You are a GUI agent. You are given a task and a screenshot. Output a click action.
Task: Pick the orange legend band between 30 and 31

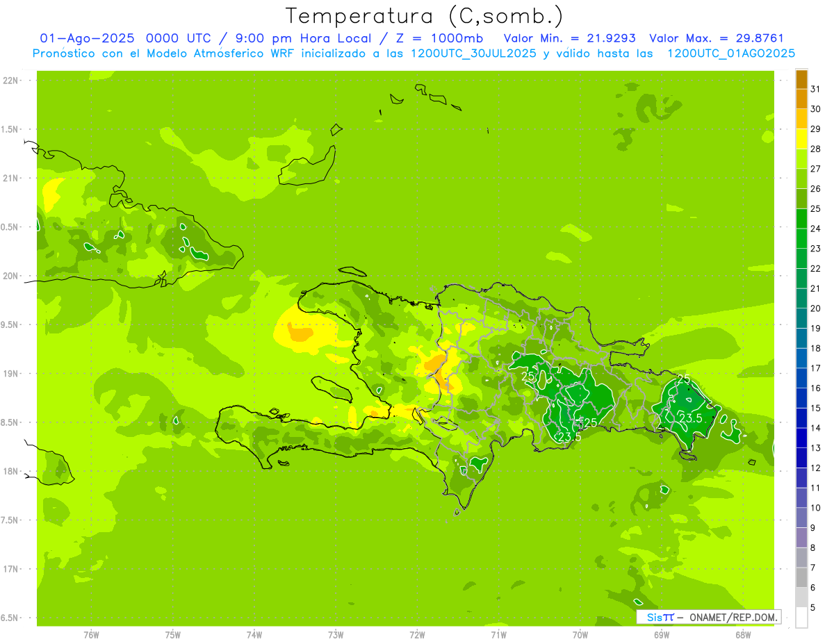(801, 99)
